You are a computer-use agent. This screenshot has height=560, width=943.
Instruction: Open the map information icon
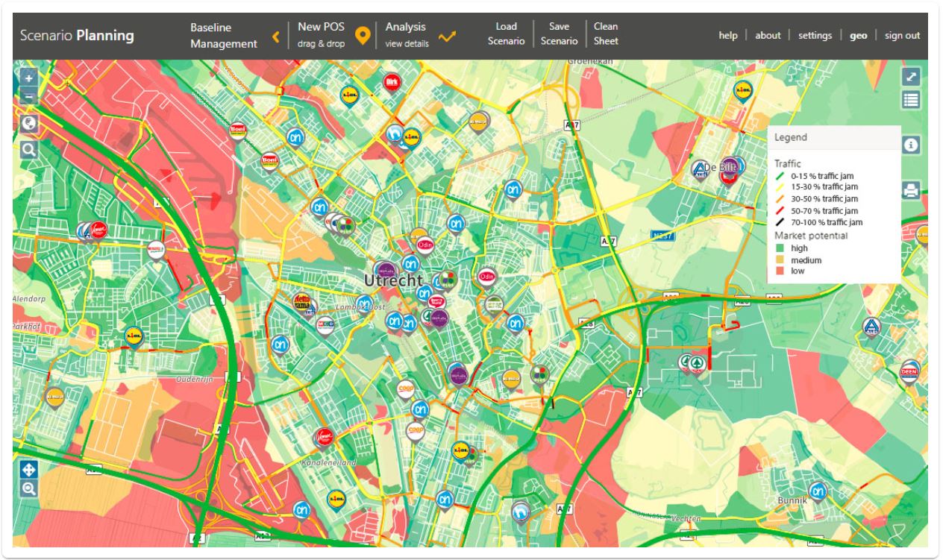click(x=911, y=145)
